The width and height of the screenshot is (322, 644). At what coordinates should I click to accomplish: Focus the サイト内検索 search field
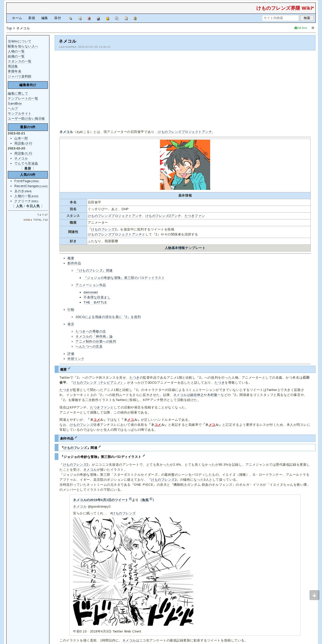(x=280, y=18)
